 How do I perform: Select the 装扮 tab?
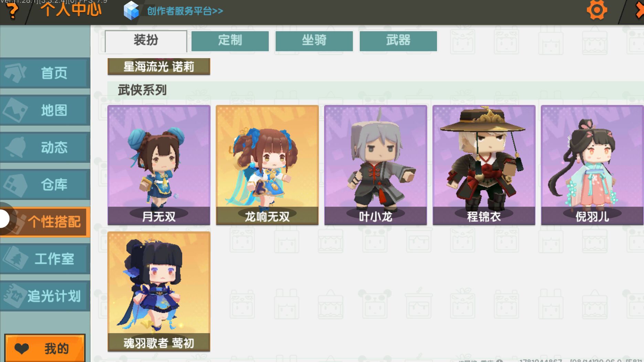(x=146, y=41)
